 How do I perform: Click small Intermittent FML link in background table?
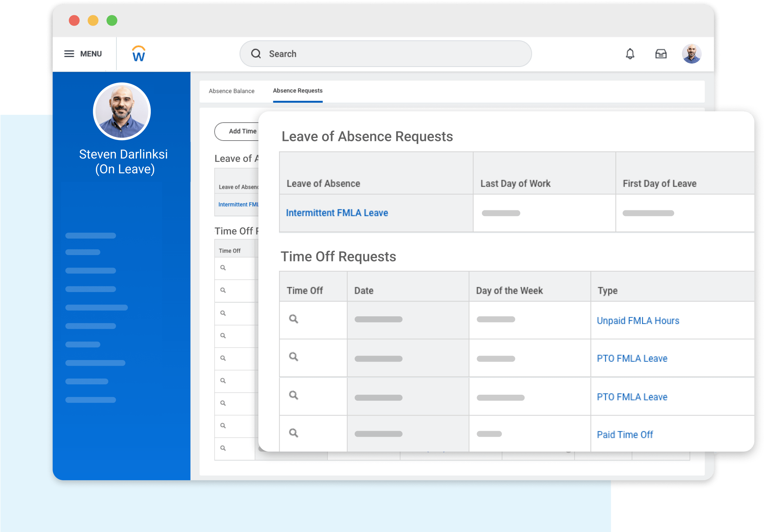pos(238,205)
